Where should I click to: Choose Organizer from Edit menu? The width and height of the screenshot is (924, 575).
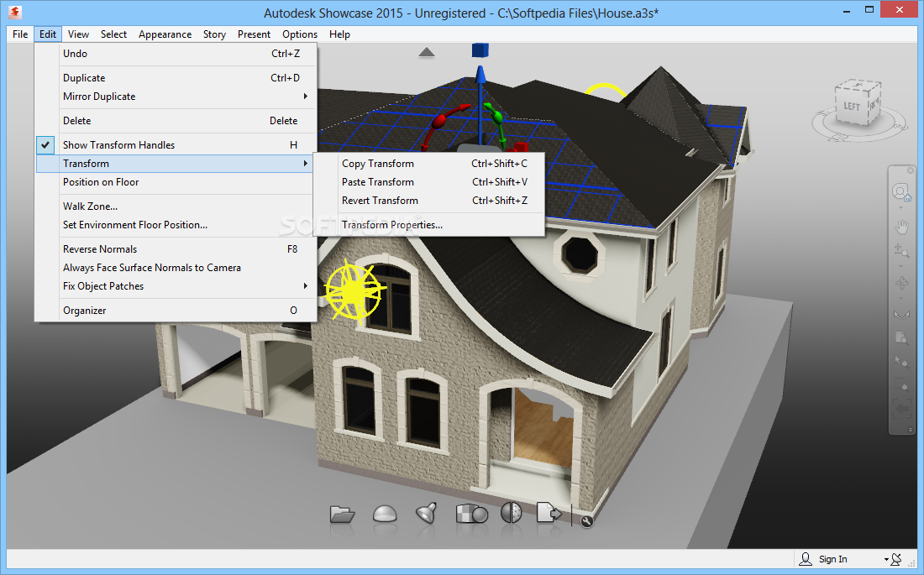(176, 311)
